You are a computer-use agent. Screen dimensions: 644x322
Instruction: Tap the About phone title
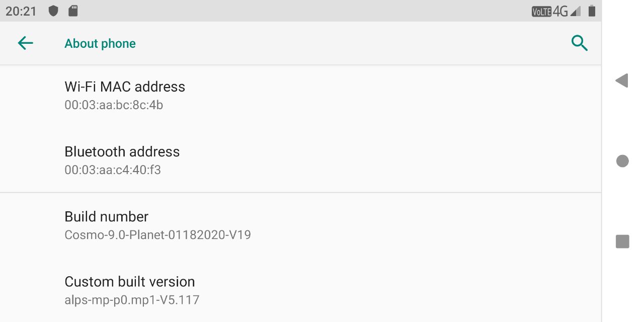(x=100, y=44)
